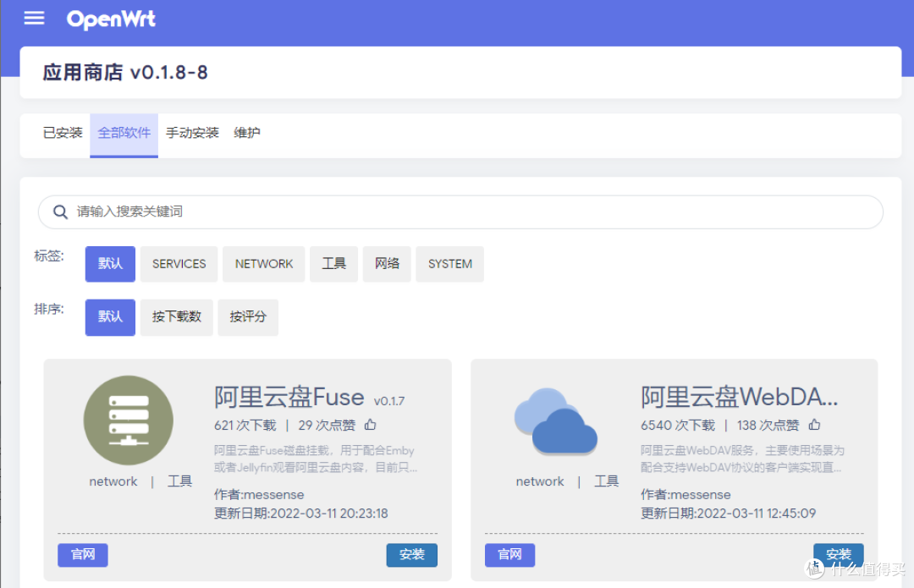Switch to the 已安装 tab

63,133
